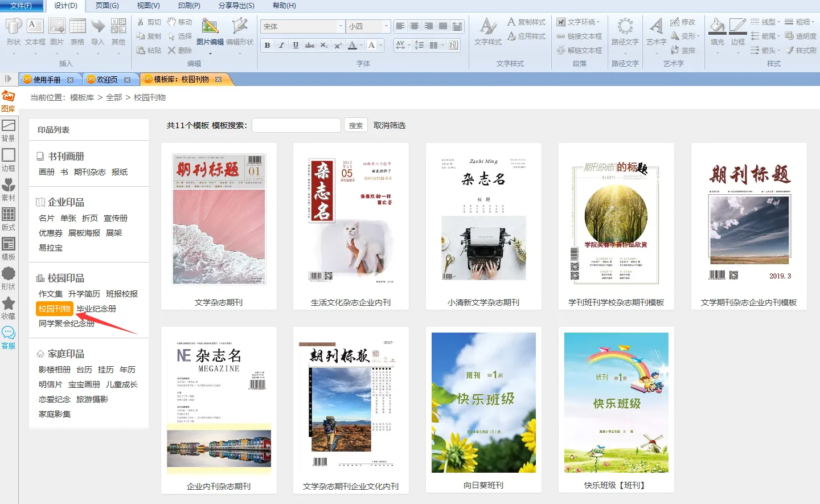Screen dimensions: 820x504
Task: Click the 填充 fill color swatch
Action: click(717, 28)
